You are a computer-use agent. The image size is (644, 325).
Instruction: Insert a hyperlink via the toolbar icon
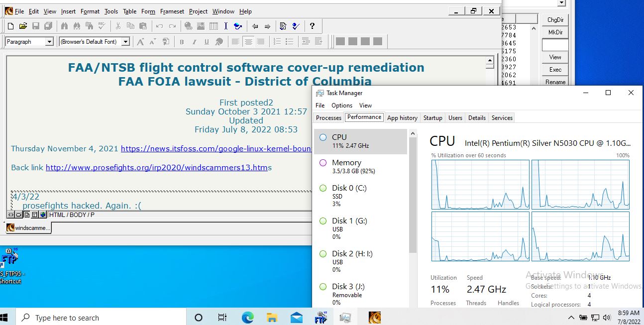click(189, 26)
